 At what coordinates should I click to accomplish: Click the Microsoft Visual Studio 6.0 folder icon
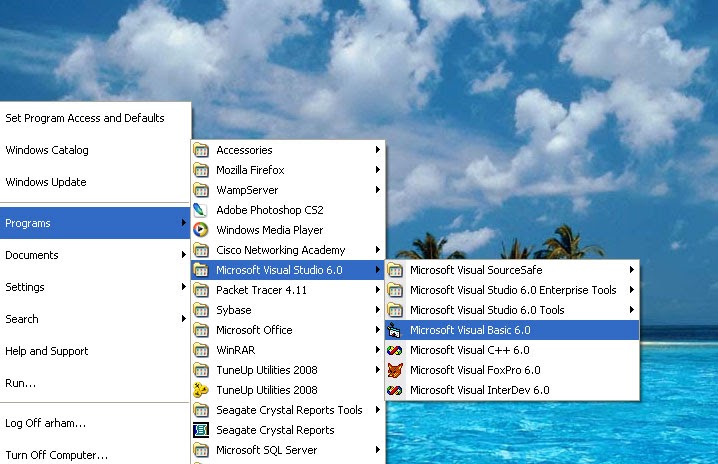201,270
